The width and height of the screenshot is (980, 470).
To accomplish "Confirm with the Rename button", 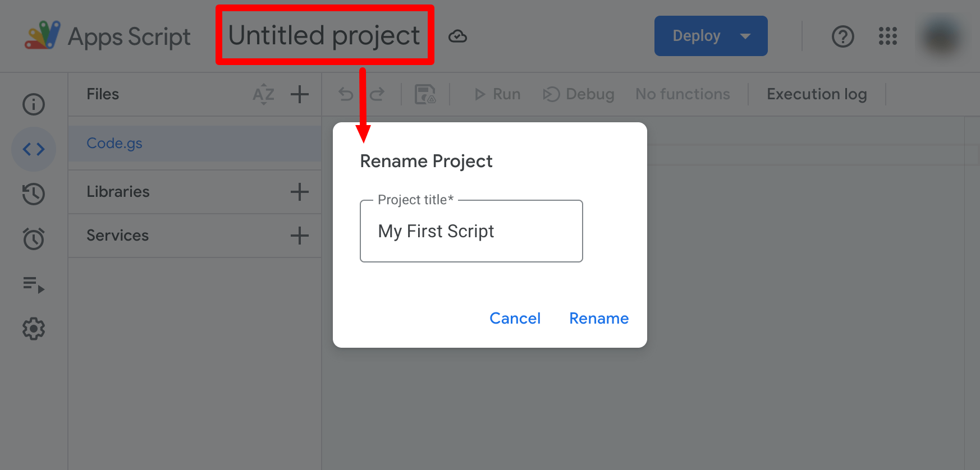I will pos(599,318).
